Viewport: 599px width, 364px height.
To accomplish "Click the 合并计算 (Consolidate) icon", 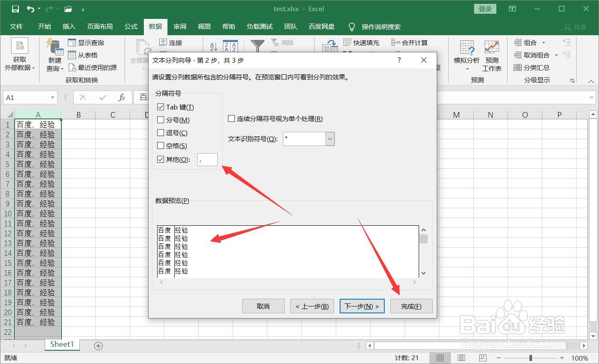I will coord(408,42).
